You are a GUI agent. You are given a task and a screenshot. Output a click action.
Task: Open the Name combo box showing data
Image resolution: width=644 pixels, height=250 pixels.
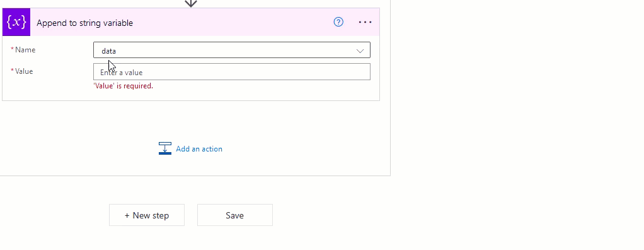[x=232, y=50]
